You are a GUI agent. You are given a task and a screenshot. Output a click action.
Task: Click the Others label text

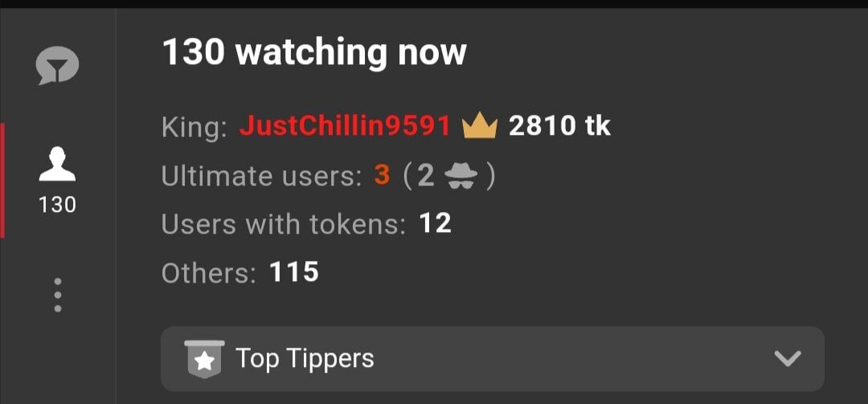[x=209, y=272]
